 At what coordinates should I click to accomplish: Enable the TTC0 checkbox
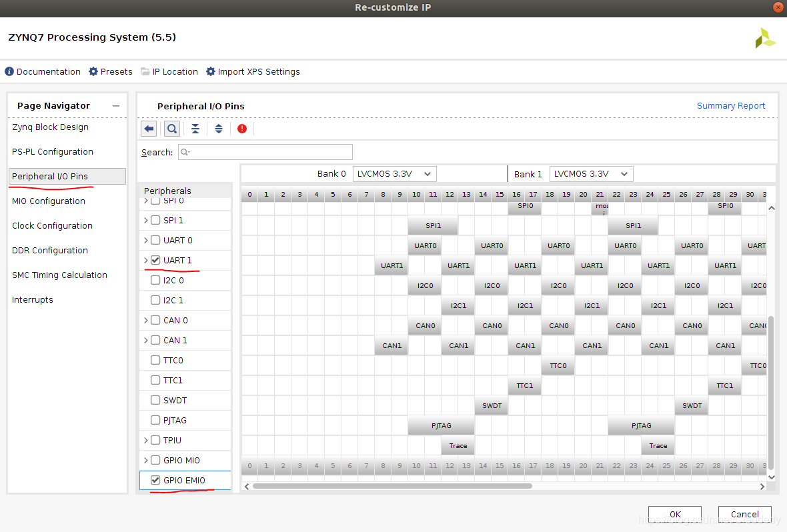pyautogui.click(x=155, y=360)
